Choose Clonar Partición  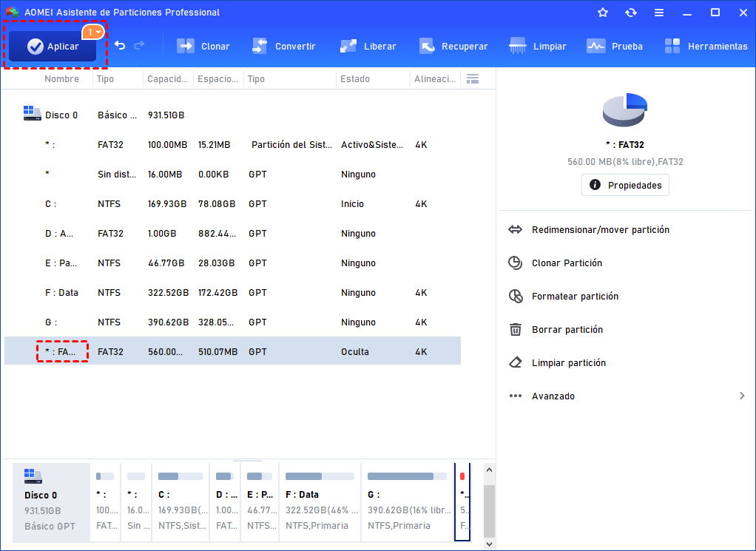coord(567,263)
